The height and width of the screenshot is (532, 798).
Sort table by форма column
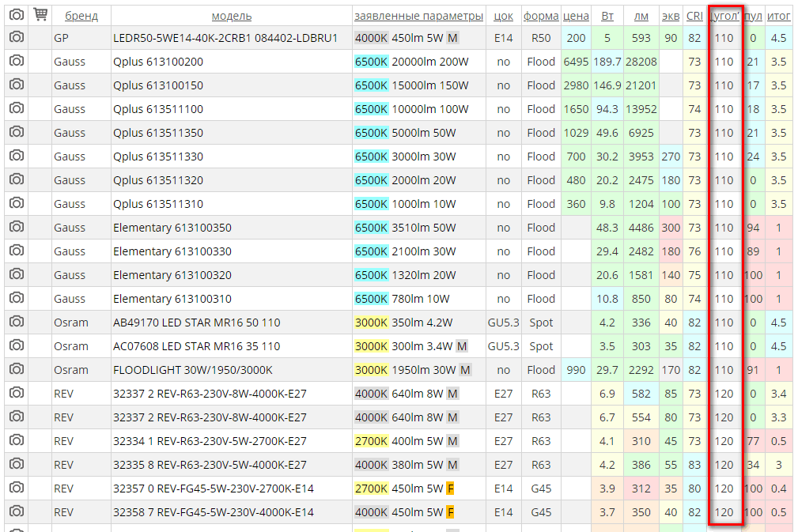tap(541, 17)
